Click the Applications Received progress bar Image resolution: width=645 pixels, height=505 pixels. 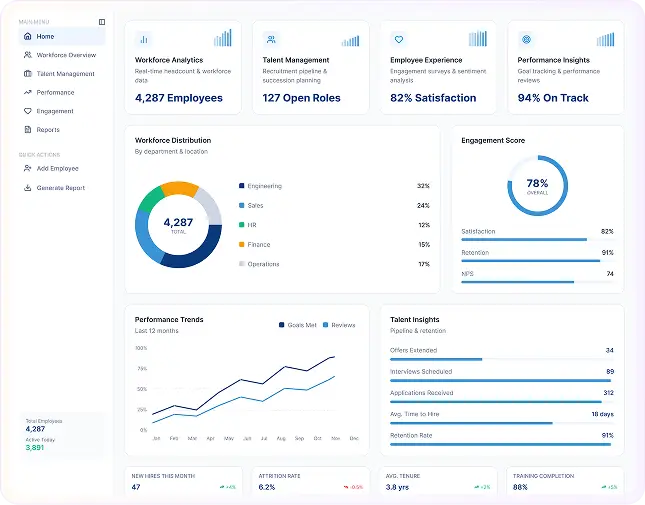click(502, 402)
